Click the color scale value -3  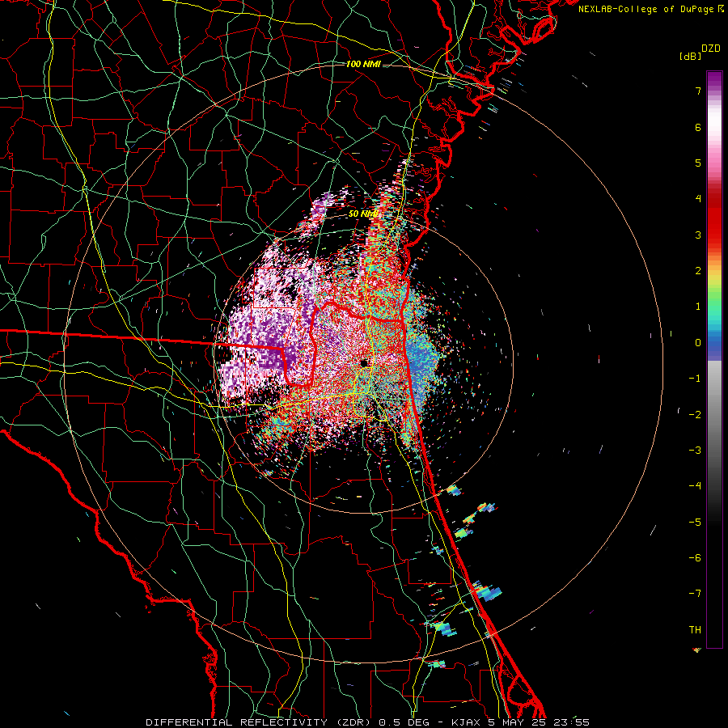pos(695,450)
